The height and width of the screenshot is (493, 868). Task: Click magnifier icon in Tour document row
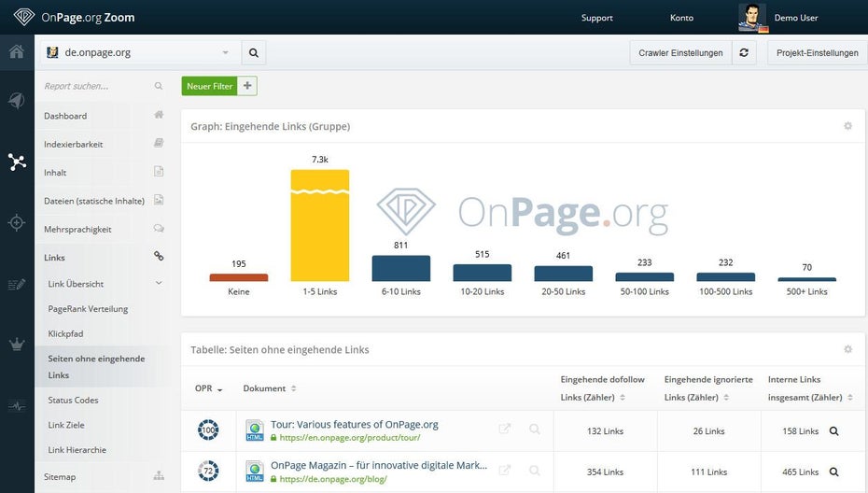pyautogui.click(x=534, y=429)
